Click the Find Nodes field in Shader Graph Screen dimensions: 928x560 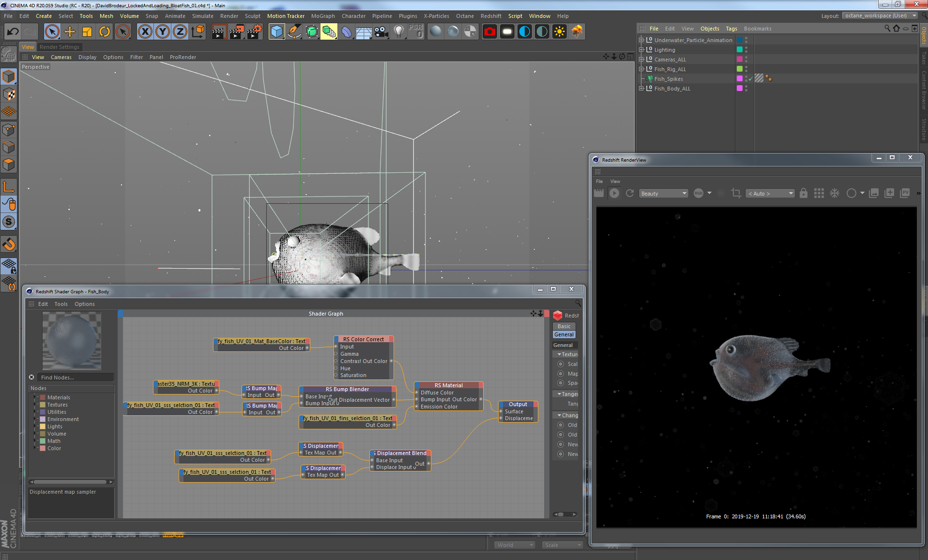pos(75,377)
